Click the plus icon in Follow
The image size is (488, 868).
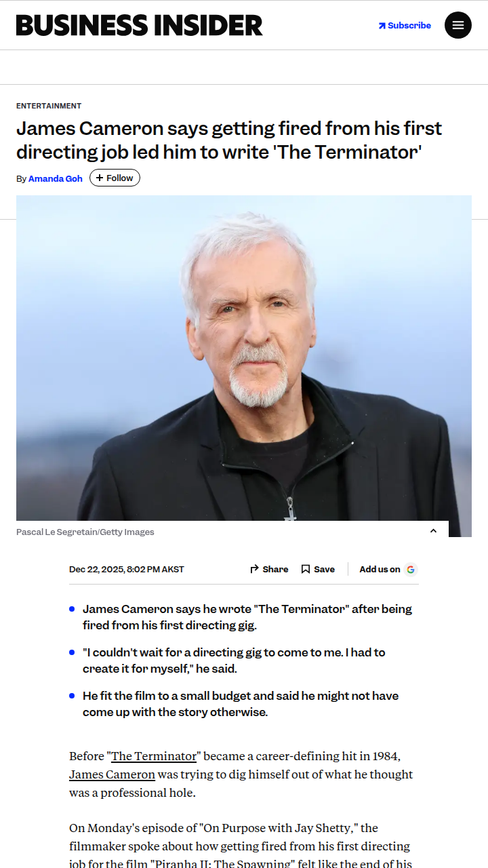100,178
